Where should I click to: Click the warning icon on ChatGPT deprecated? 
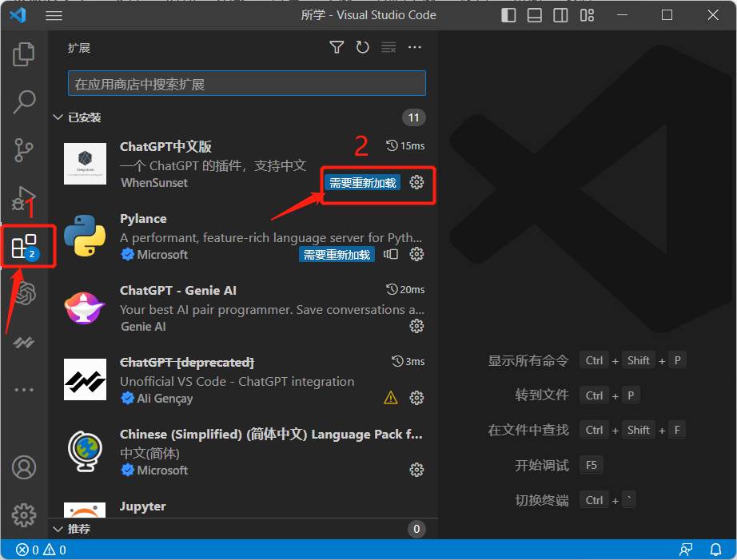(x=391, y=398)
